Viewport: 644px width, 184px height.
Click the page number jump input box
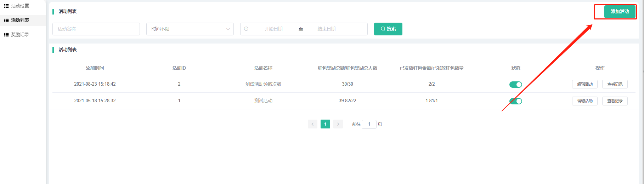point(369,124)
